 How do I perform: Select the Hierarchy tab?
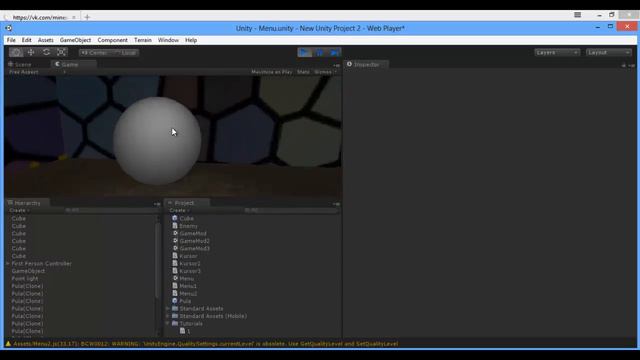(27, 203)
